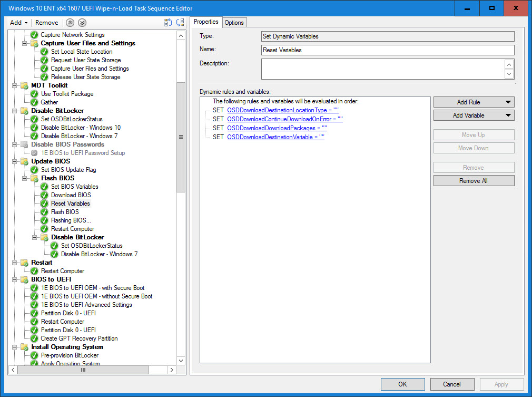This screenshot has width=532, height=397.
Task: Click the green check icon beside Download BIOS
Action: pos(44,195)
